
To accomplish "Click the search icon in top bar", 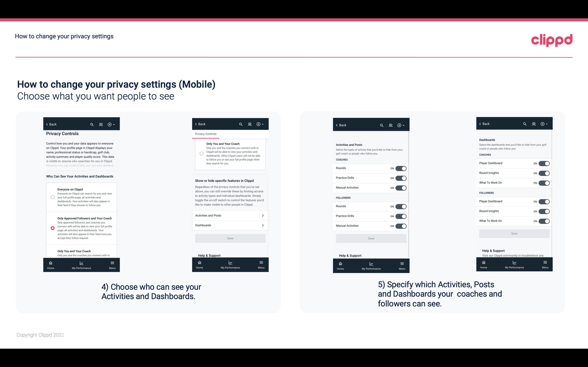I will coord(91,124).
